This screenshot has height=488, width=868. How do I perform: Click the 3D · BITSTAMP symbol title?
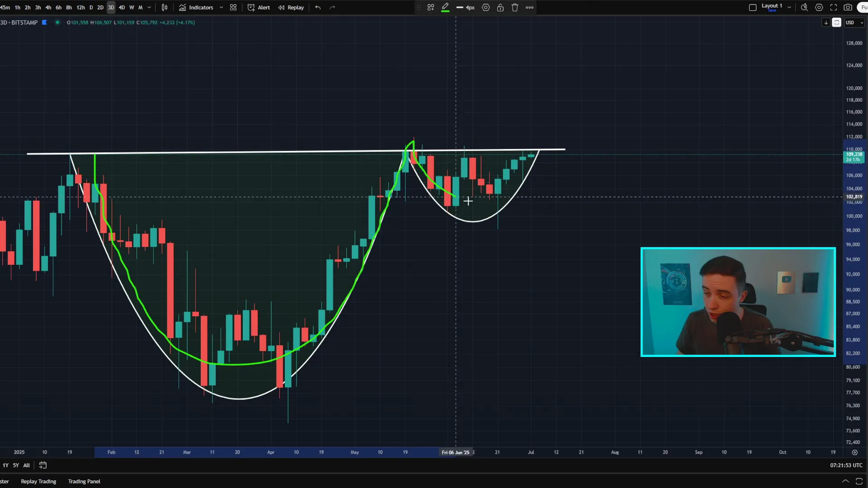click(x=19, y=23)
